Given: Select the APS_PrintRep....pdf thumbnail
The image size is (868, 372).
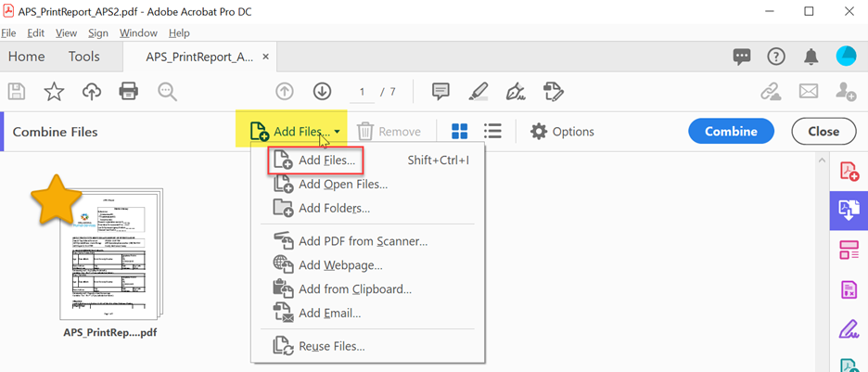Looking at the screenshot, I should point(112,254).
